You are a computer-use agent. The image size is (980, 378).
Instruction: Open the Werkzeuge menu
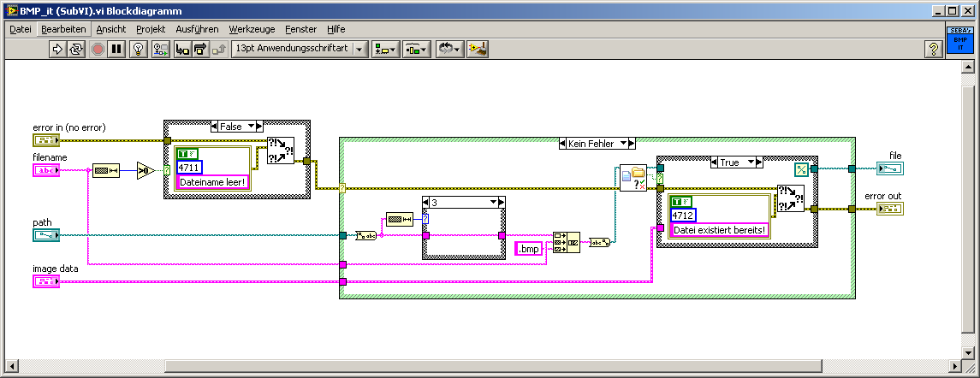point(252,29)
